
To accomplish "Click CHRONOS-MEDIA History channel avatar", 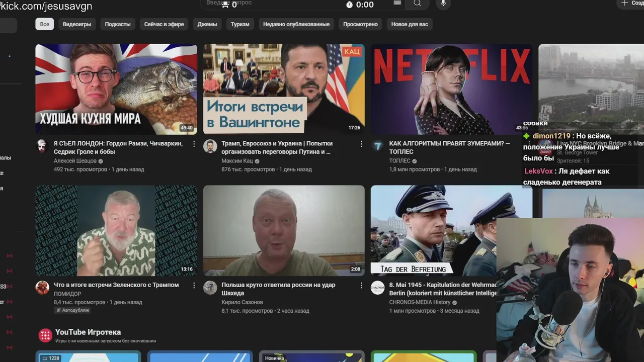I will [x=377, y=288].
